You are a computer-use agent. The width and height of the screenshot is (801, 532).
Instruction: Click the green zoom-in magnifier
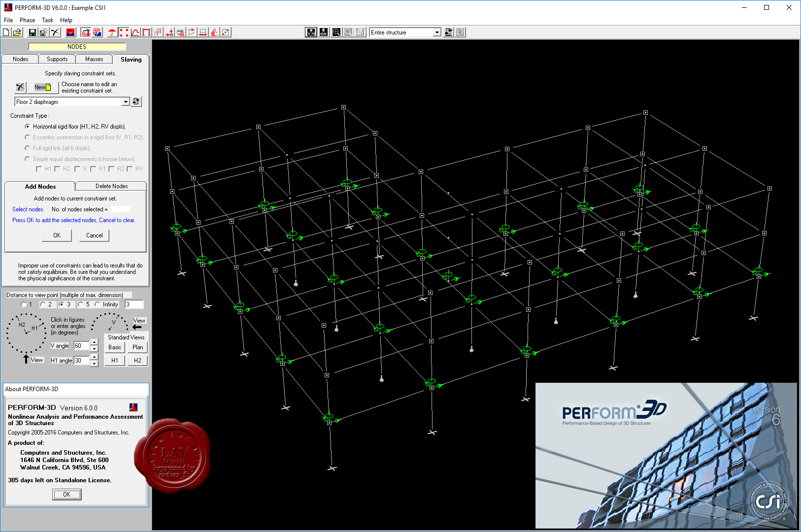point(336,33)
